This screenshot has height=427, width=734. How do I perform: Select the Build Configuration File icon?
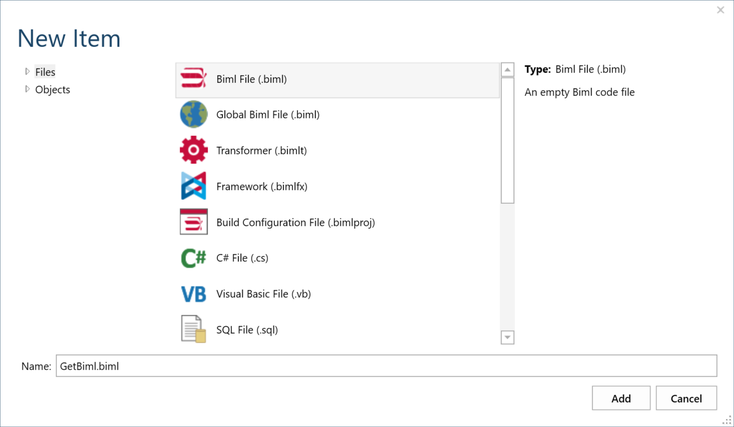coord(193,221)
